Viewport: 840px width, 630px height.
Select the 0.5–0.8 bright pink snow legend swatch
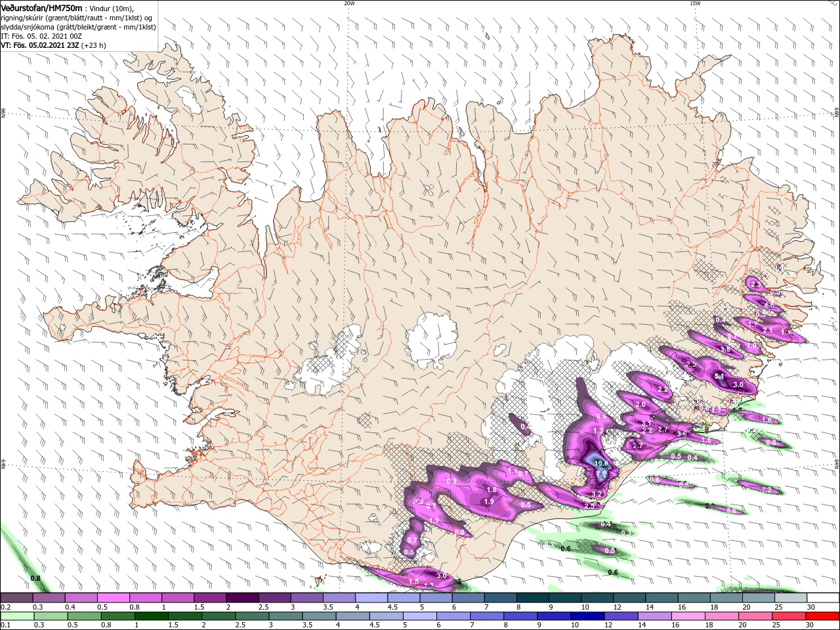point(114,598)
